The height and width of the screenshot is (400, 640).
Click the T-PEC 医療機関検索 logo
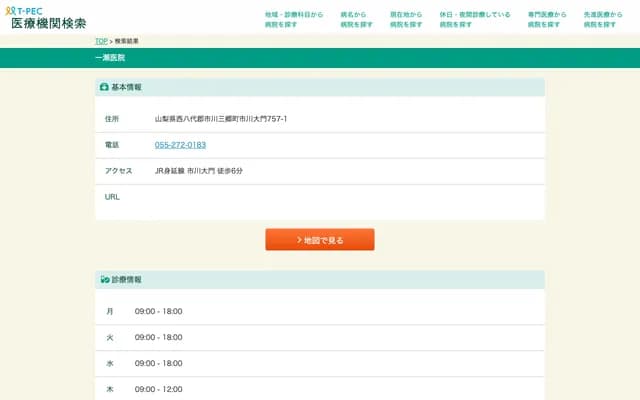[47, 16]
